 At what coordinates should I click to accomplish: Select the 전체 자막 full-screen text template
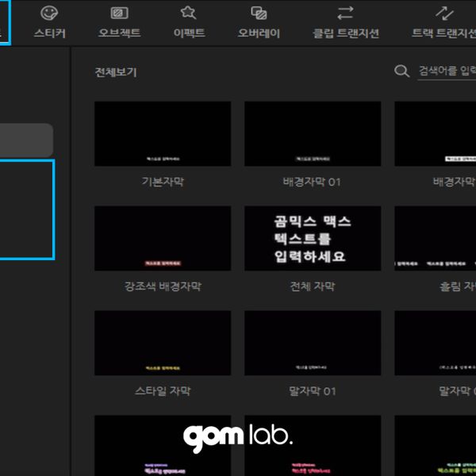coord(312,239)
